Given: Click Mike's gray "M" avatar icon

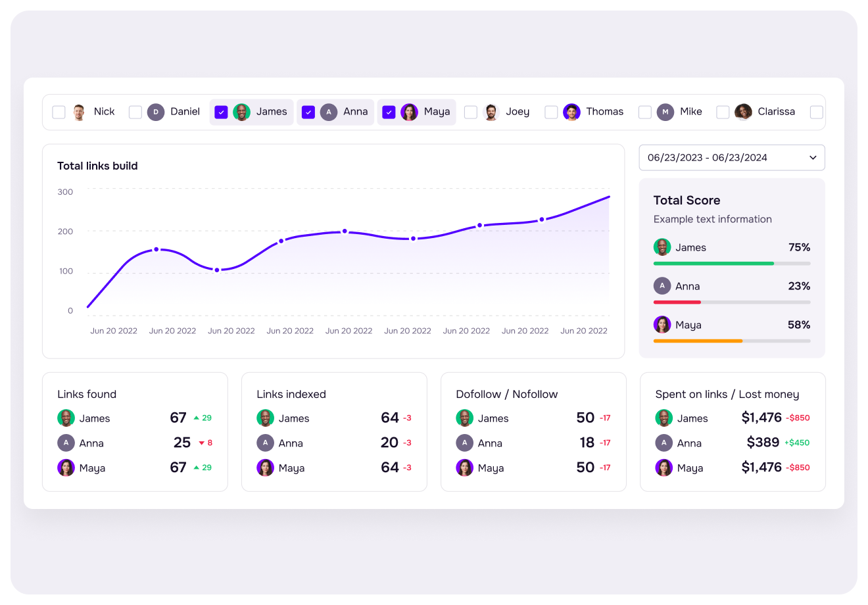Looking at the screenshot, I should (x=665, y=112).
